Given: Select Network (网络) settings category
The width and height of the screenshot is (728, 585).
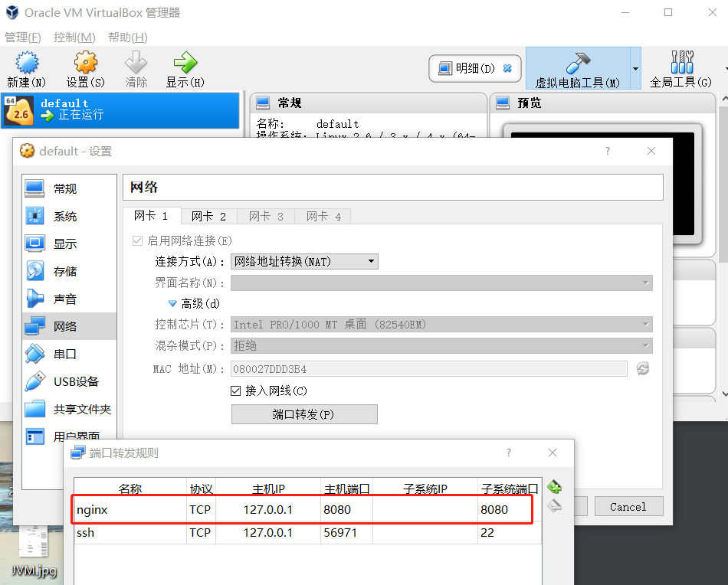Looking at the screenshot, I should click(x=69, y=326).
